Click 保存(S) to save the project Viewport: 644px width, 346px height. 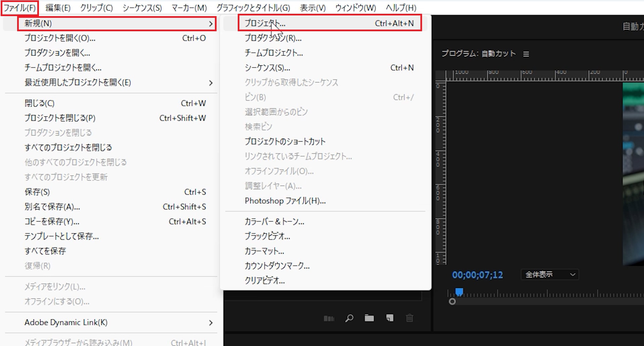click(x=37, y=192)
